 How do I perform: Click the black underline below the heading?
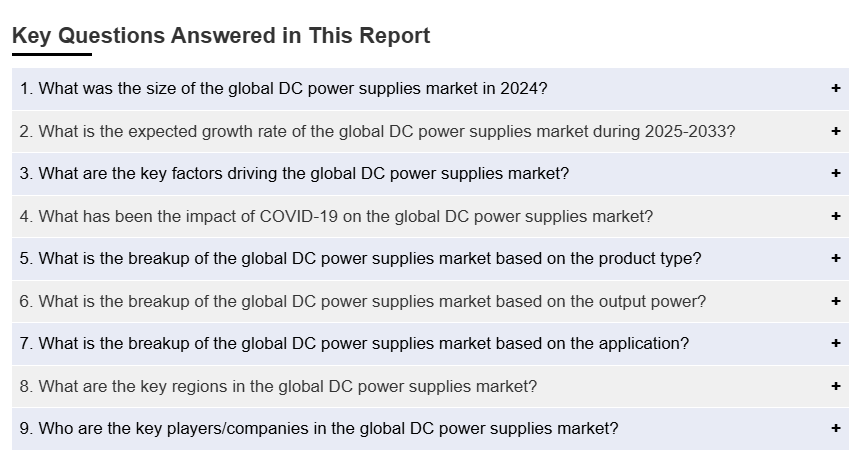(x=51, y=54)
